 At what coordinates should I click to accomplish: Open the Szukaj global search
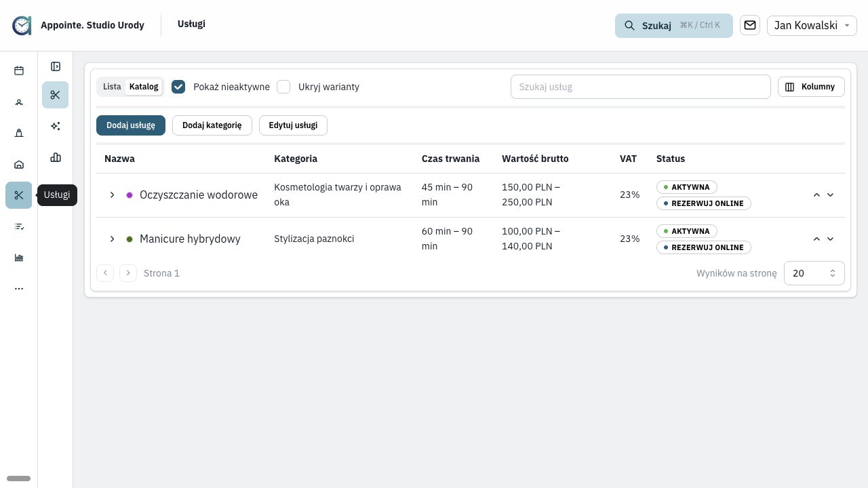pyautogui.click(x=674, y=26)
